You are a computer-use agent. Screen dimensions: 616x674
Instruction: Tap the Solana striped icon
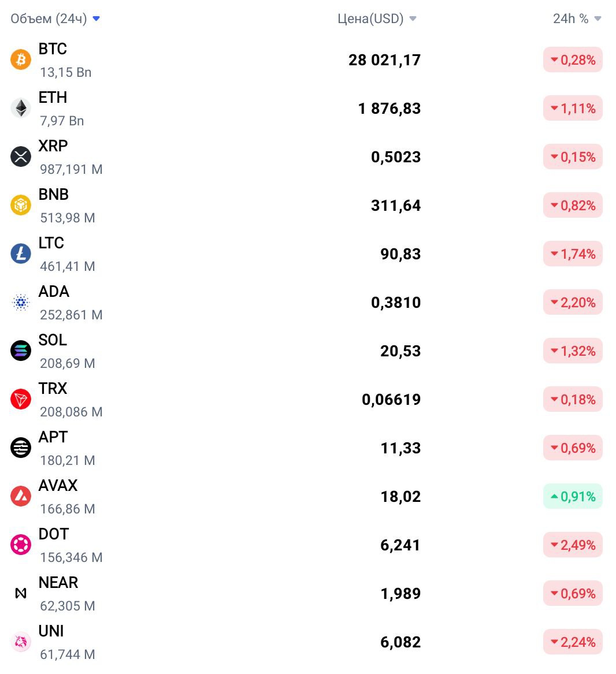point(21,351)
